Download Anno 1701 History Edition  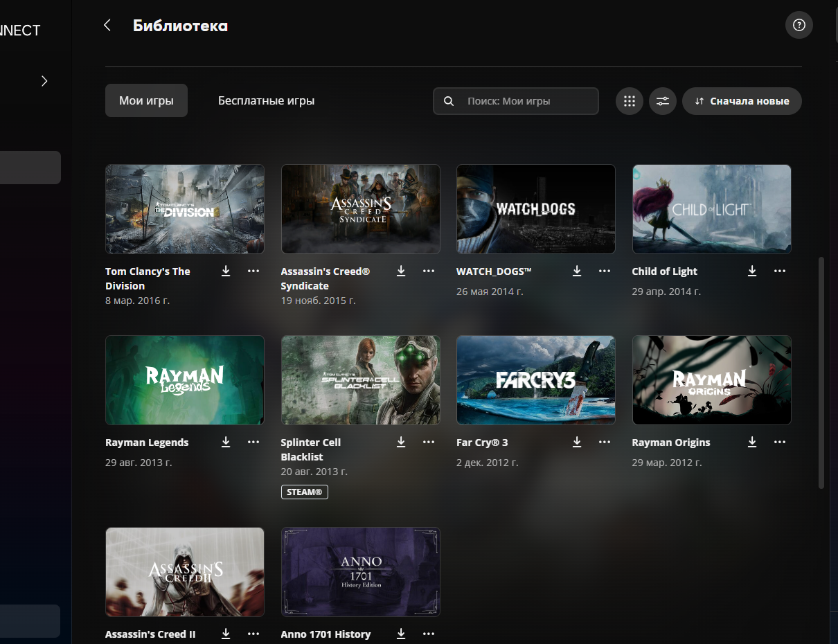401,634
